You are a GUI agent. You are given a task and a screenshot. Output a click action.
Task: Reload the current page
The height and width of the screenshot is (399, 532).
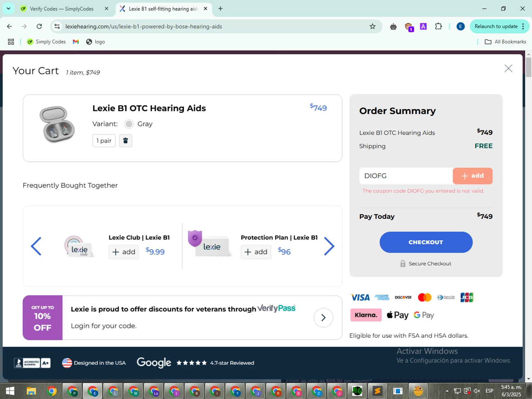point(39,27)
